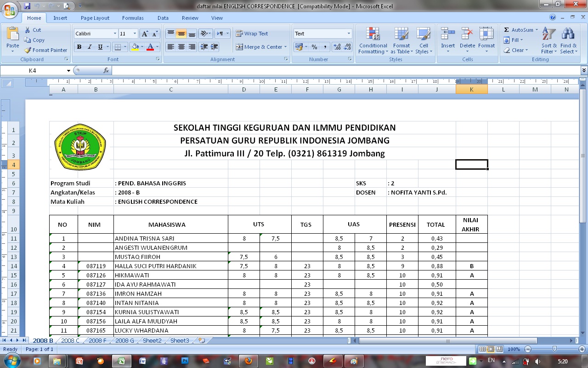Increase decimal places

coord(337,47)
